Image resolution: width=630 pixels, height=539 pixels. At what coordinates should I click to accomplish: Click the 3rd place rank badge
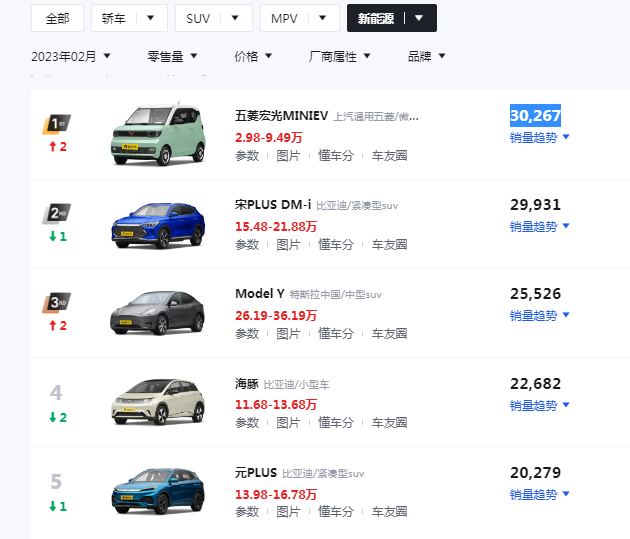(57, 302)
